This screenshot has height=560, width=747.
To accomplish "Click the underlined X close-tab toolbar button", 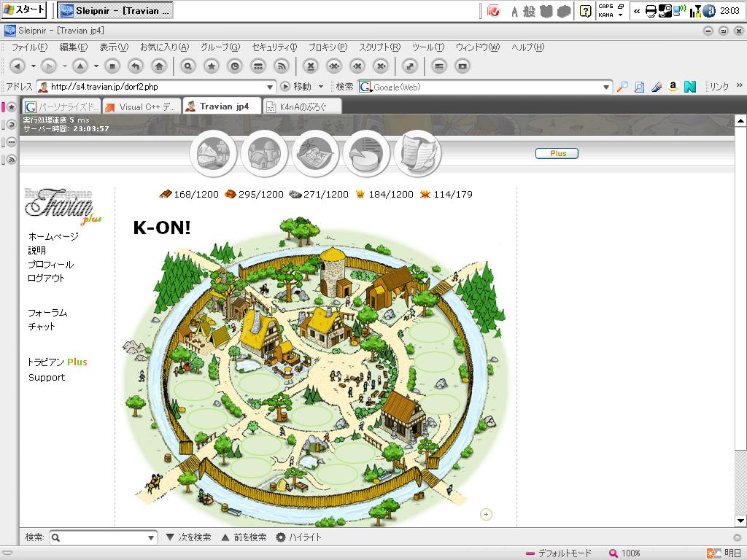I will (x=311, y=66).
